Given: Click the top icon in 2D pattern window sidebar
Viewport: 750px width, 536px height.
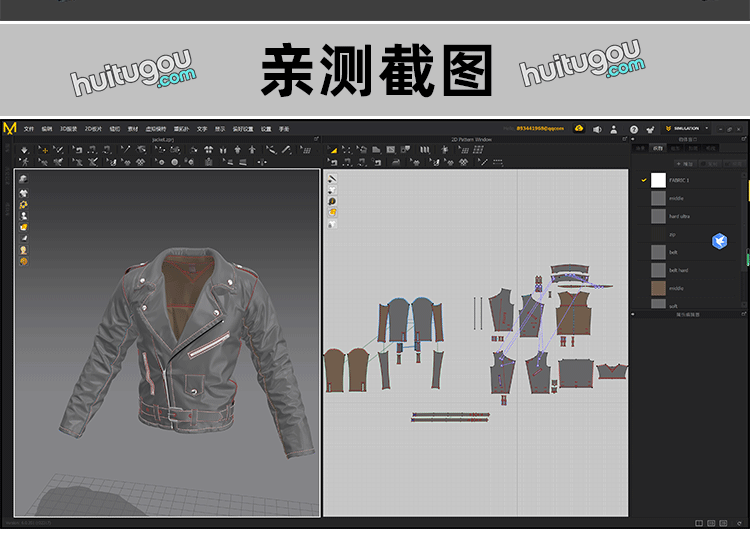Looking at the screenshot, I should (x=332, y=179).
